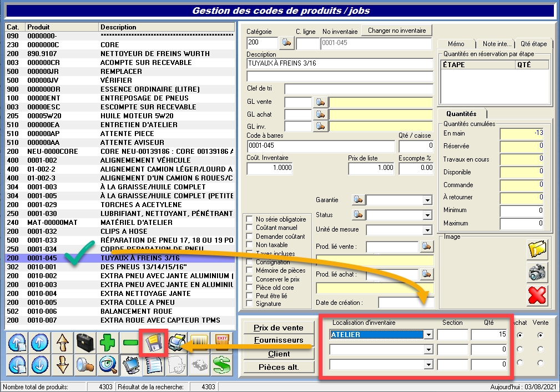Open the ATELIER inventory location dropdown

coord(428,335)
